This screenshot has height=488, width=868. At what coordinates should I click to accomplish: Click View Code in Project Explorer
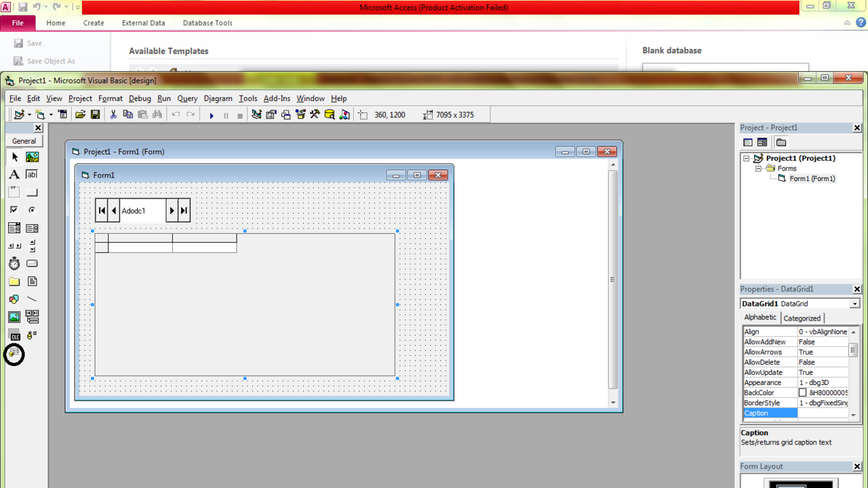click(748, 142)
